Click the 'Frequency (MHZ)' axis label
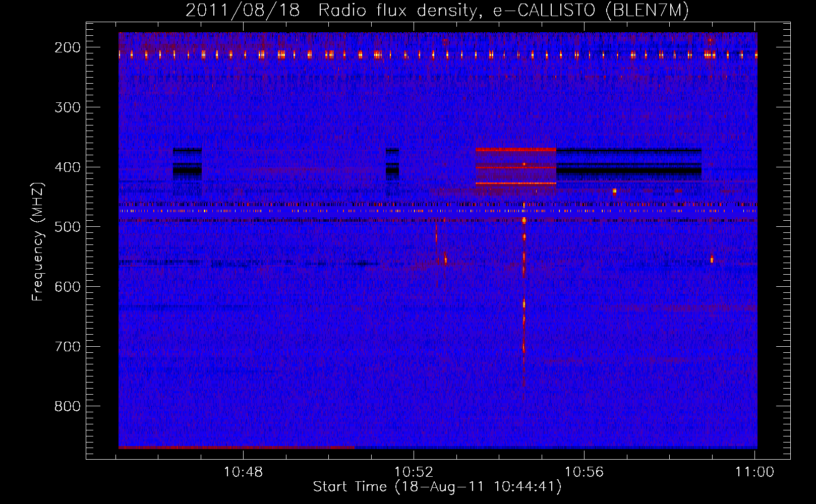This screenshot has width=816, height=504. pyautogui.click(x=38, y=242)
